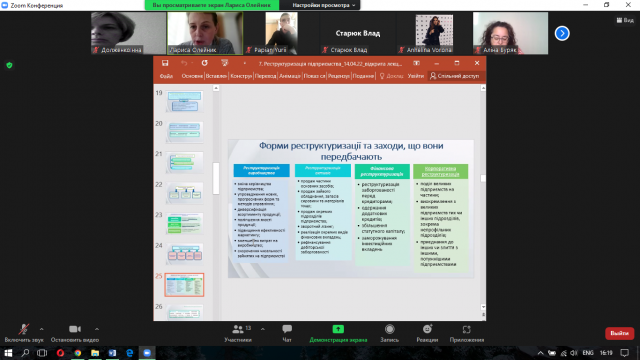Image resolution: width=640 pixels, height=360 pixels.
Task: Open meeting security shield info
Action: tap(9, 65)
